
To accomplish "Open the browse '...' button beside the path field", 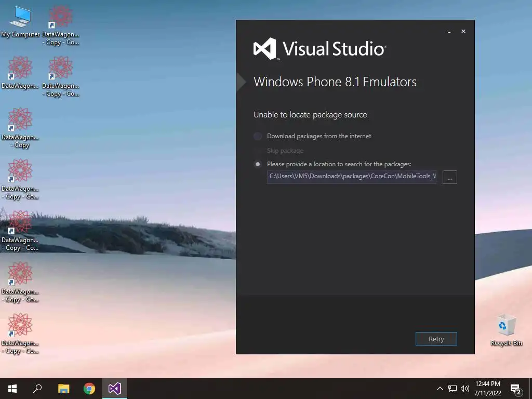I will [449, 177].
